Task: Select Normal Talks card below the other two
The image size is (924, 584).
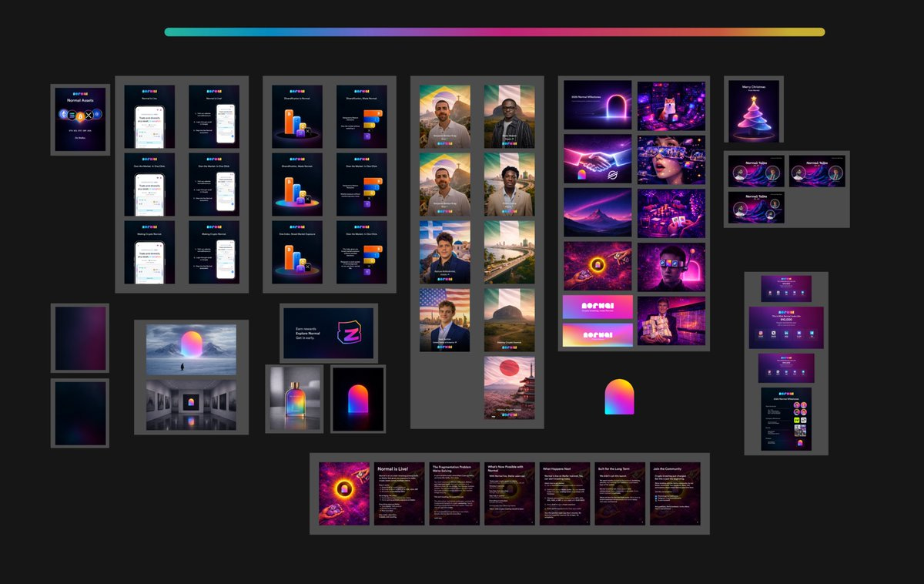Action: 756,207
